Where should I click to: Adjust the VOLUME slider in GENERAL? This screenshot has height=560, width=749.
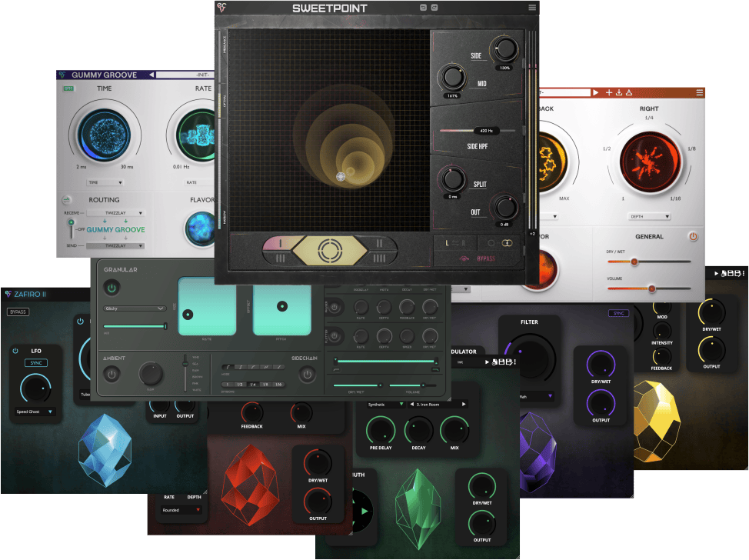coord(649,288)
